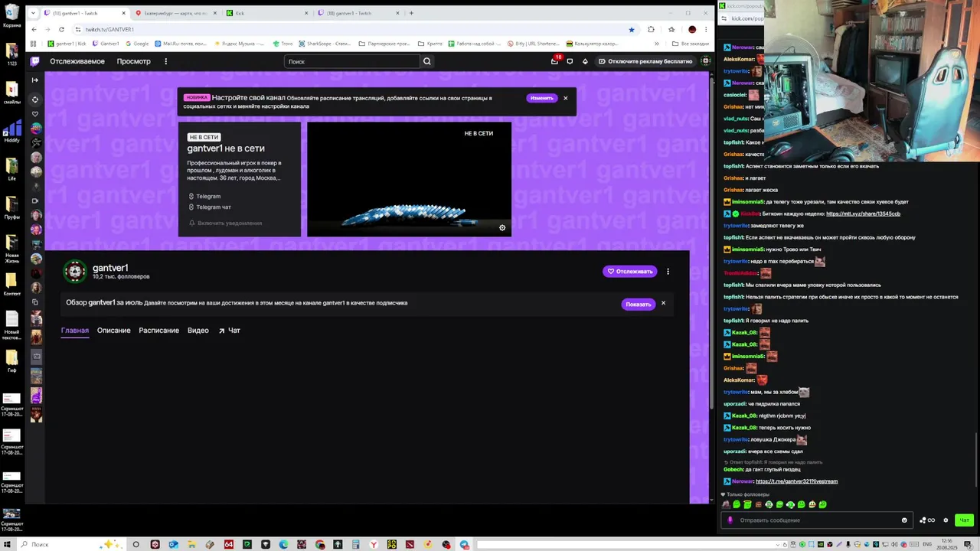Screen dimensions: 980x551
Task: Dismiss the Обзор gantver1 за июль notice
Action: tap(663, 303)
